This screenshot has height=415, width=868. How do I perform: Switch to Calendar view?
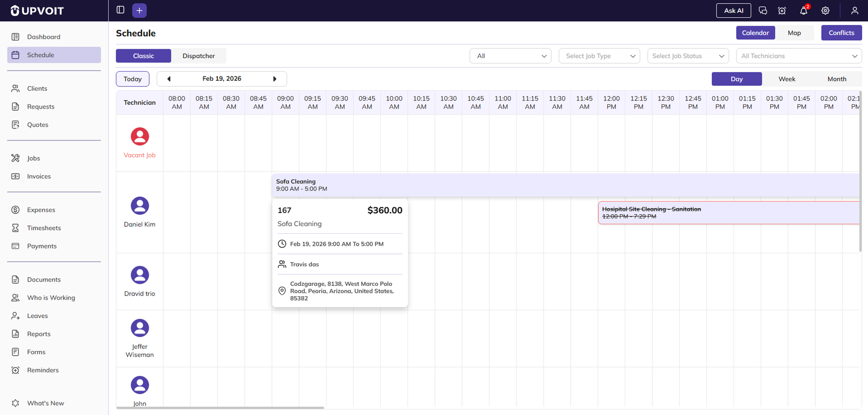(755, 33)
